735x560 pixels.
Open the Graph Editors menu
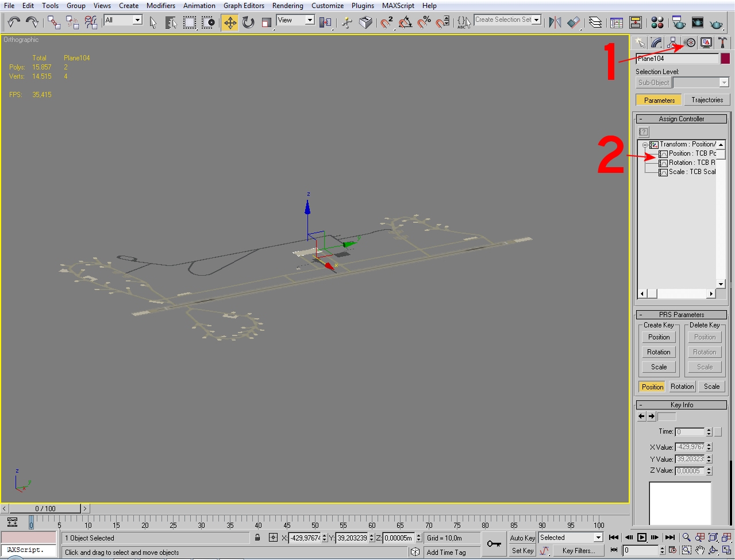point(244,6)
